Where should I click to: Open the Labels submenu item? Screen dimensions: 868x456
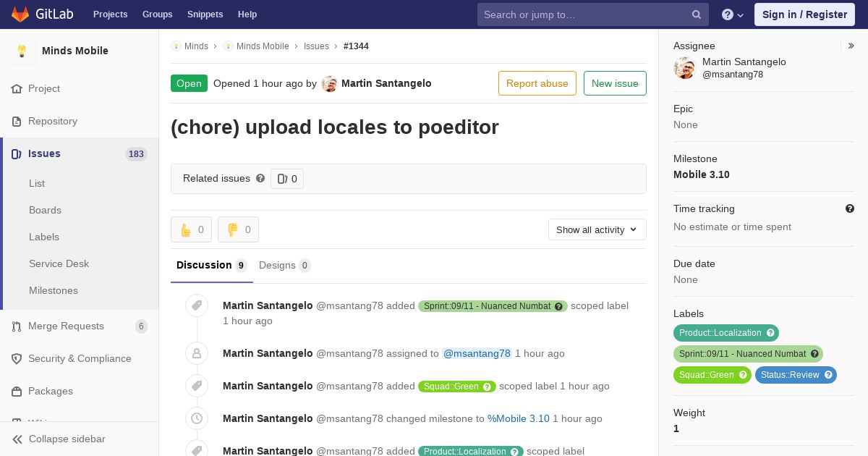tap(44, 237)
